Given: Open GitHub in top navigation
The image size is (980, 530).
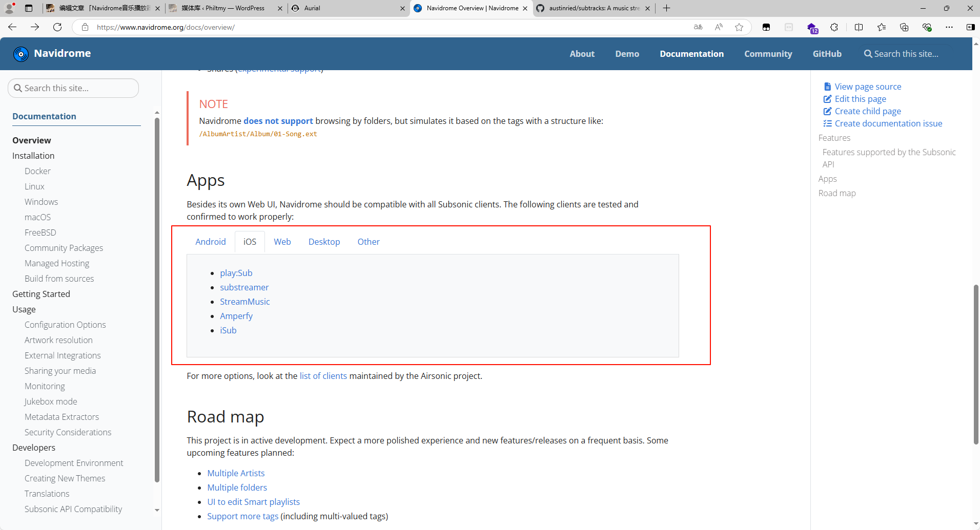Looking at the screenshot, I should pyautogui.click(x=827, y=54).
